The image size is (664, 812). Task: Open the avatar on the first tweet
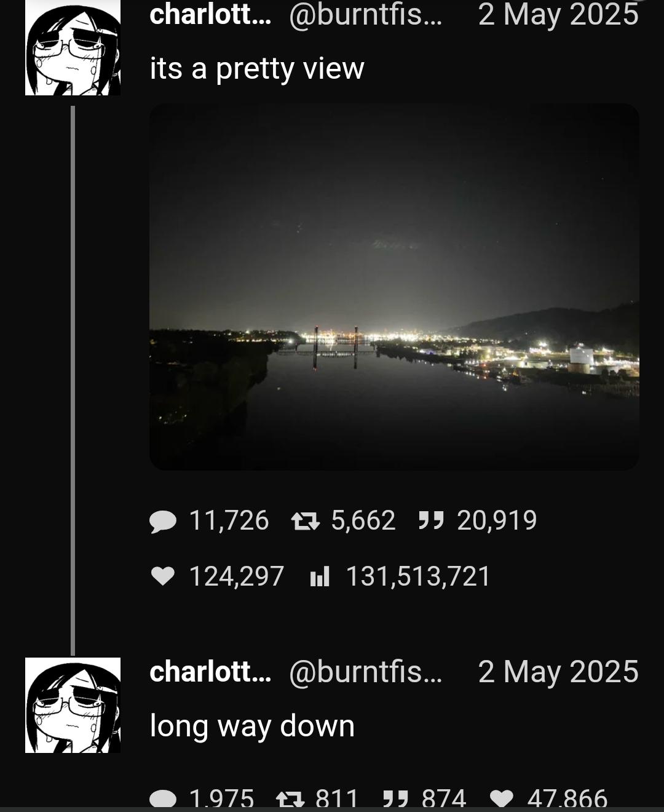point(73,48)
